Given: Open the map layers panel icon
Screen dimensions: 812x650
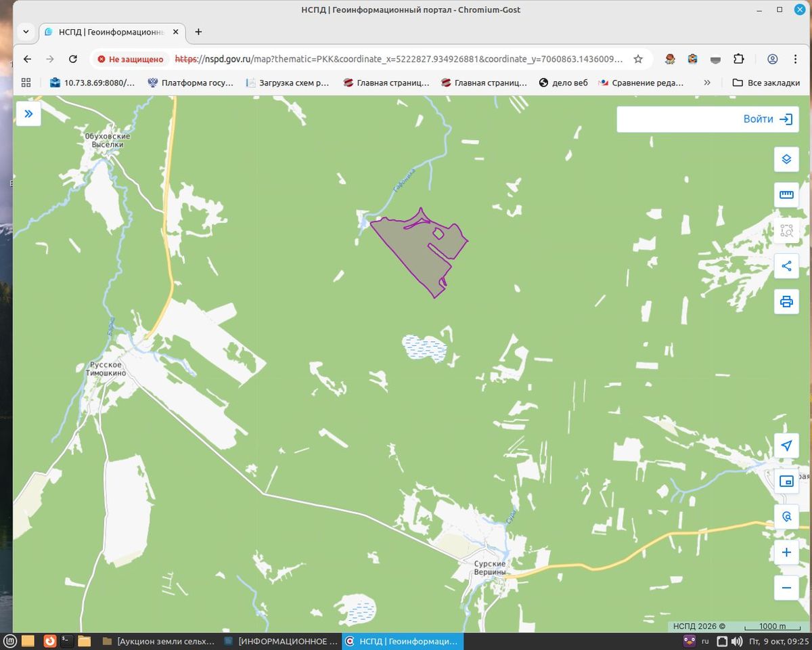Looking at the screenshot, I should click(x=786, y=159).
